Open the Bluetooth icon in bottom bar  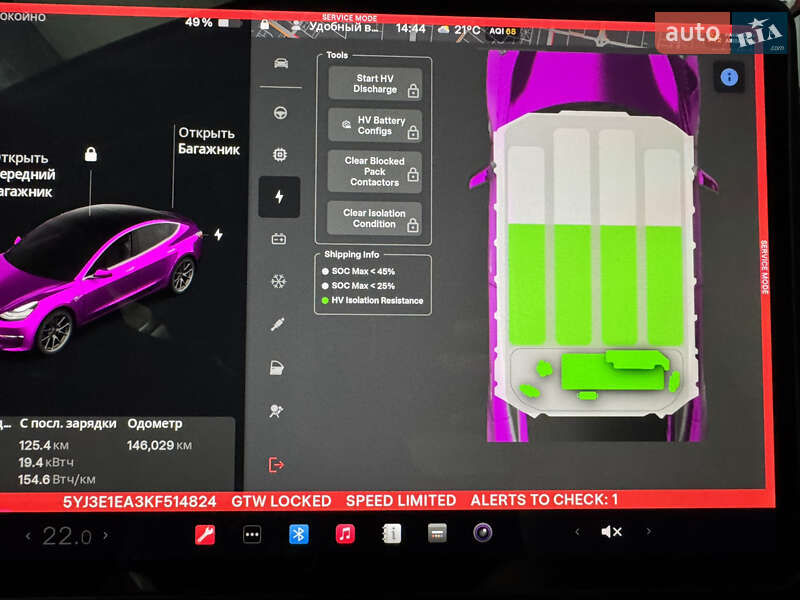pos(298,534)
